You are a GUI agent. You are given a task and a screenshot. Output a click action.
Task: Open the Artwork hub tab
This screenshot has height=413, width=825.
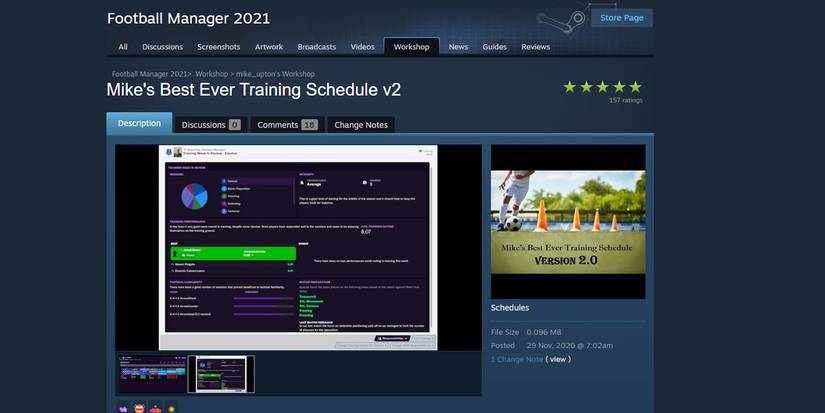click(269, 47)
